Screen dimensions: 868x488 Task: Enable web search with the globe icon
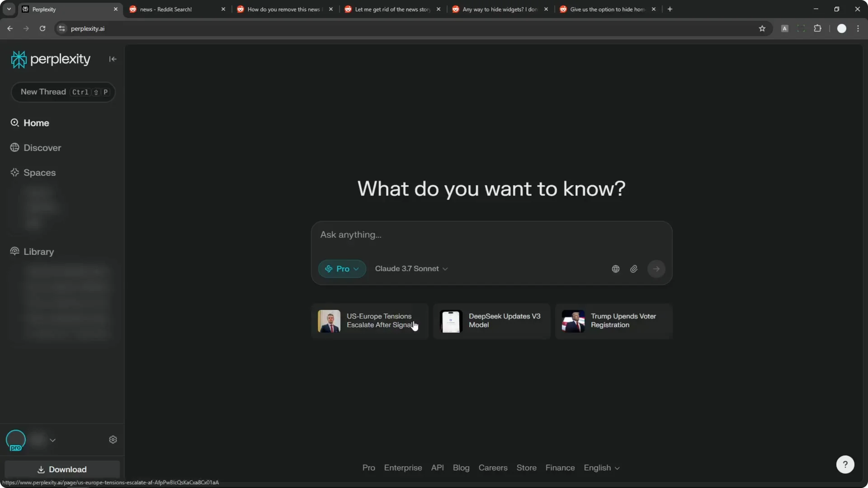point(615,268)
